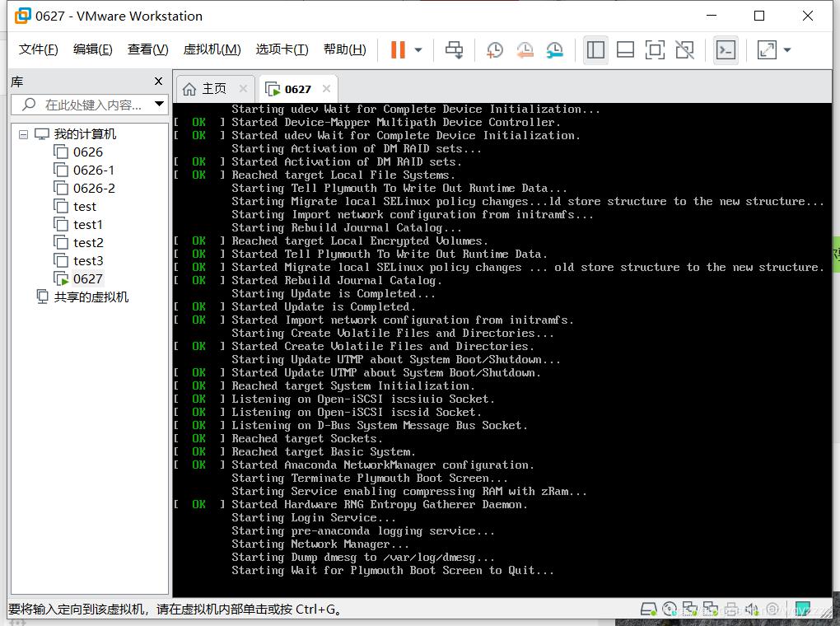
Task: Click the CD/DVD device status icon
Action: click(670, 610)
